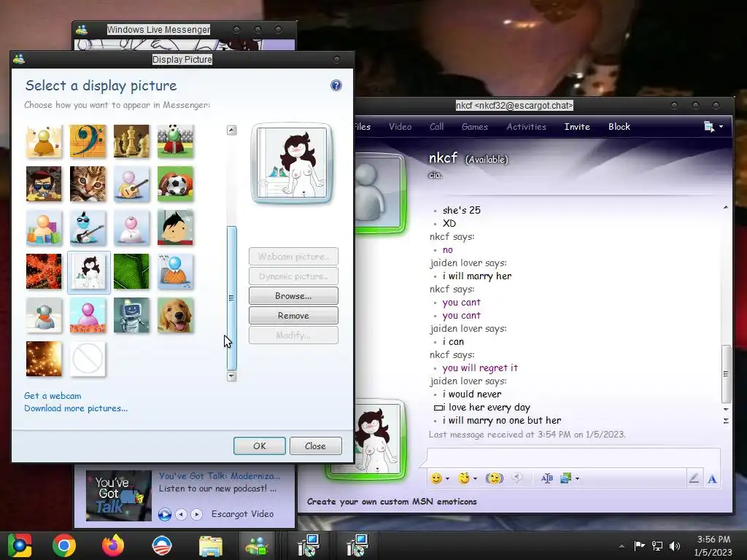
Task: Pick the cartoon man with sunglasses picture
Action: pos(44,184)
